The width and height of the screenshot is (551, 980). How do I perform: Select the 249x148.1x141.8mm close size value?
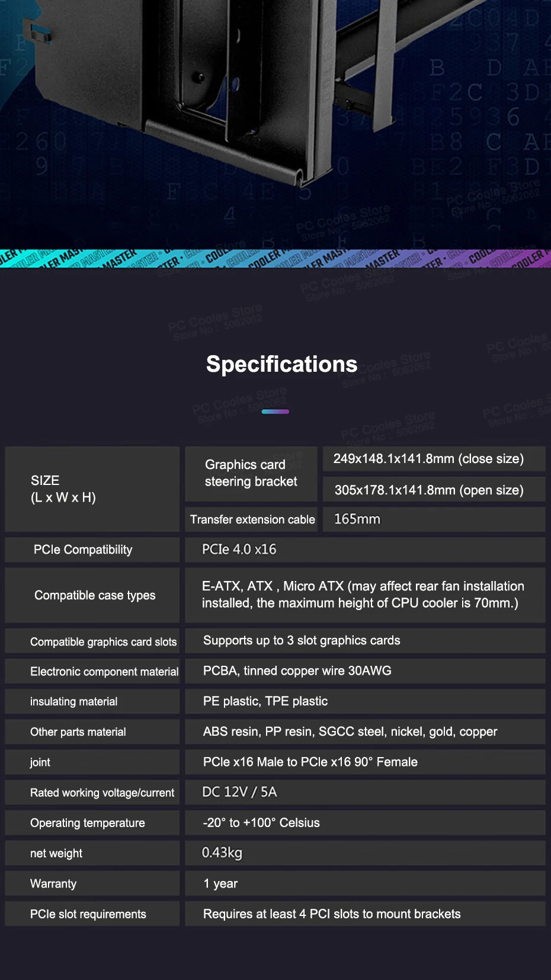[428, 459]
